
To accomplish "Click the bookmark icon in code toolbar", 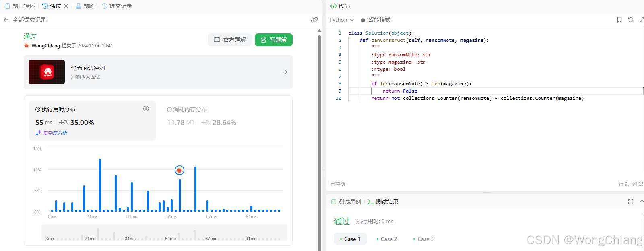I will point(619,20).
